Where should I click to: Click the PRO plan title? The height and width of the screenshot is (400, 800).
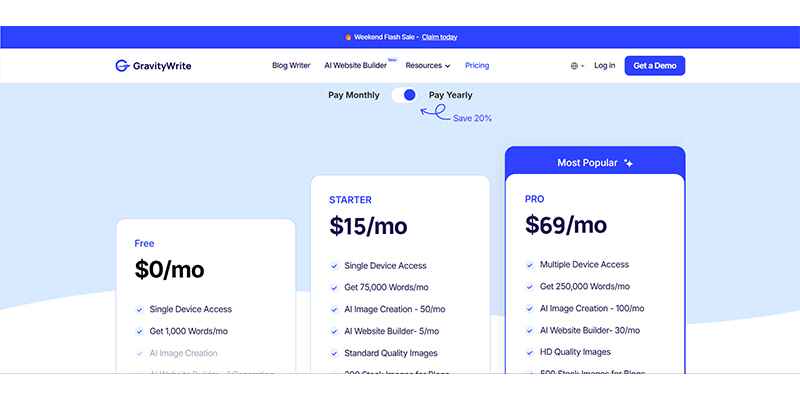click(x=534, y=199)
